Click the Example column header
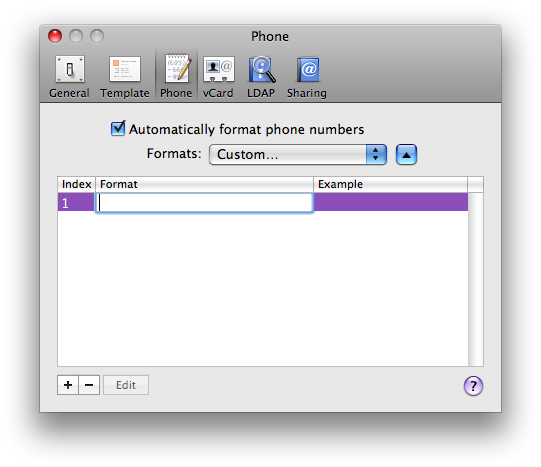Image resolution: width=541 pixels, height=467 pixels. coord(391,184)
